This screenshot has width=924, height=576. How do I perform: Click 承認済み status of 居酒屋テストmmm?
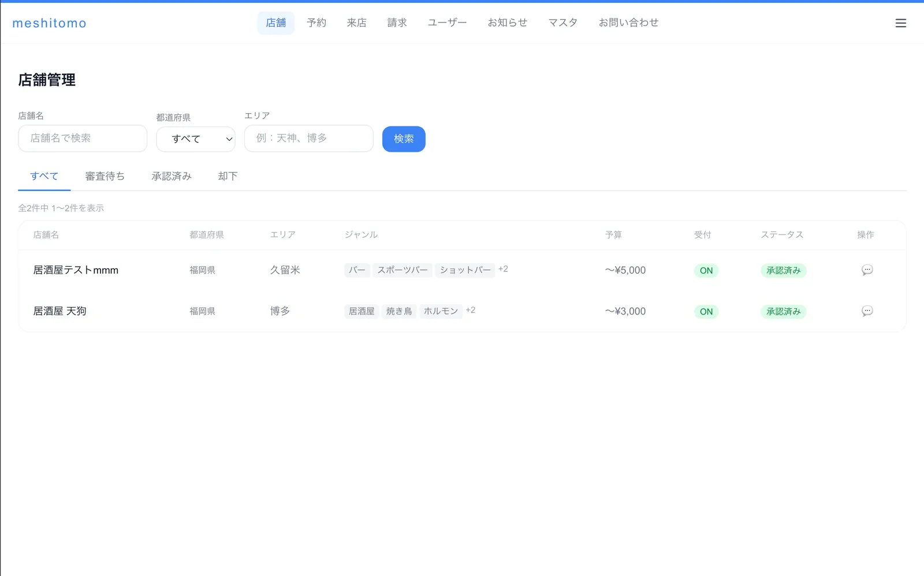click(783, 271)
